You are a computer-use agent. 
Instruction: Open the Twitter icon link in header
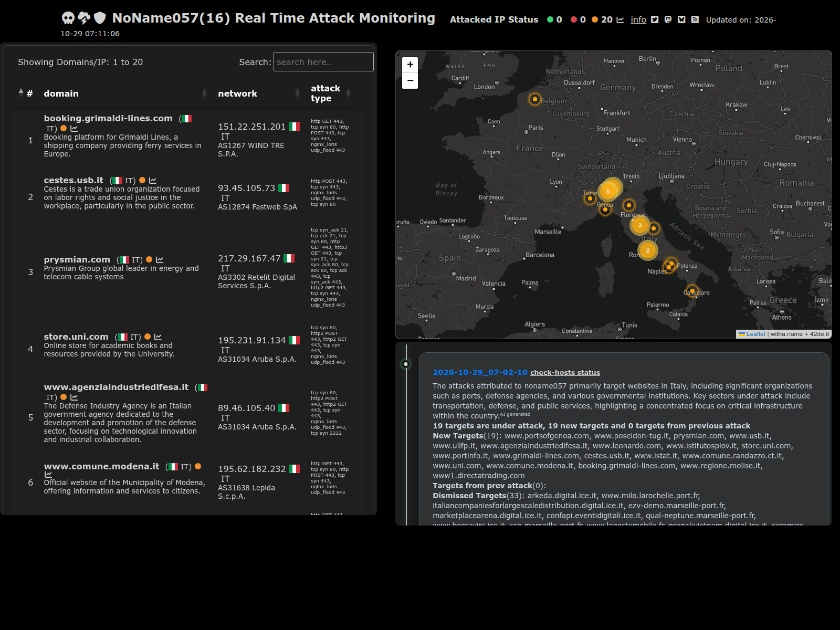coord(655,20)
